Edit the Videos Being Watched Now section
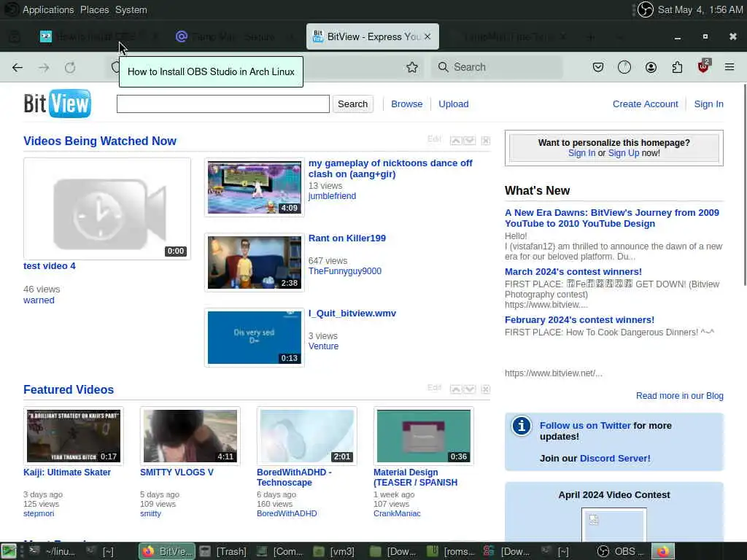The width and height of the screenshot is (747, 560). pos(434,139)
